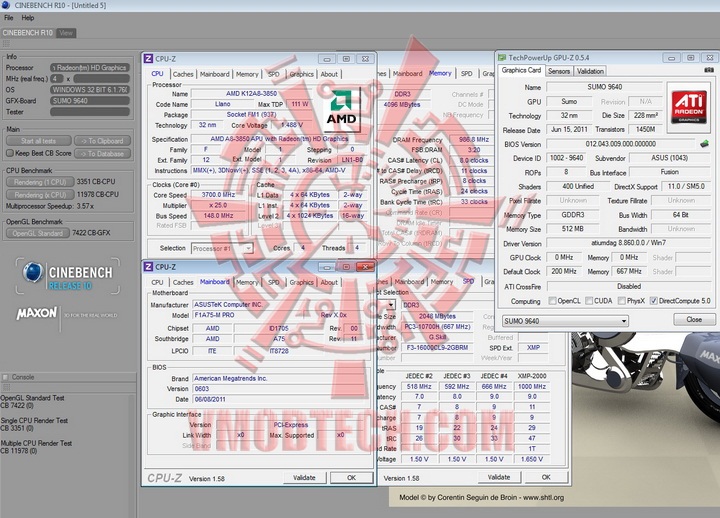This screenshot has width=720, height=518.
Task: Click the lower CPU-Z Mainboard window Z icon
Action: 148,267
